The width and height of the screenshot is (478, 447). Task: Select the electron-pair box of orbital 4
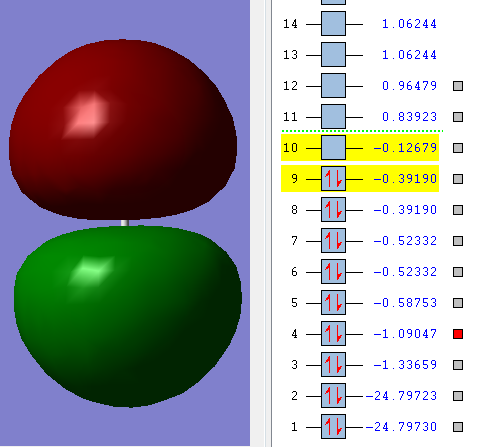pos(333,334)
